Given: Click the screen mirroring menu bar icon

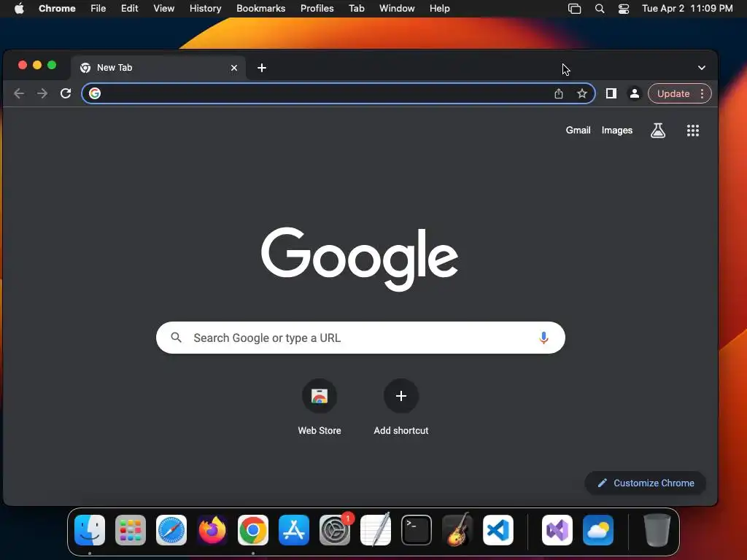Looking at the screenshot, I should tap(575, 9).
